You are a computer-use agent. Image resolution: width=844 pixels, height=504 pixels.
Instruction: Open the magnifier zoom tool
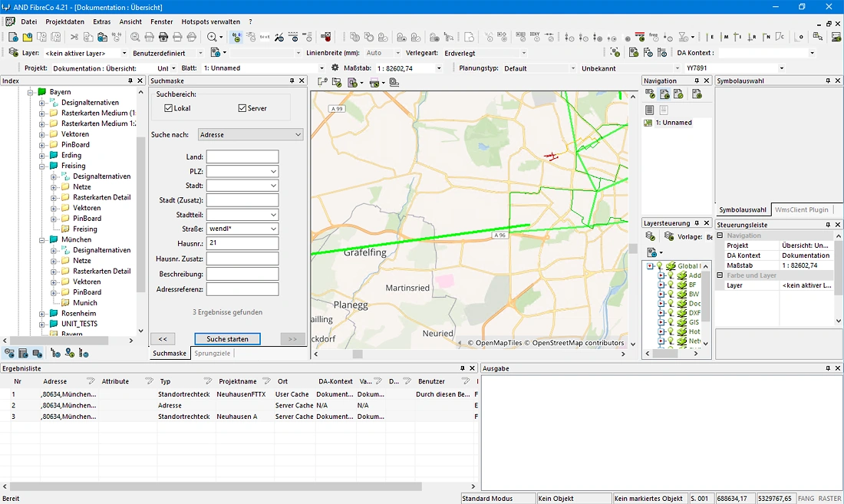212,37
